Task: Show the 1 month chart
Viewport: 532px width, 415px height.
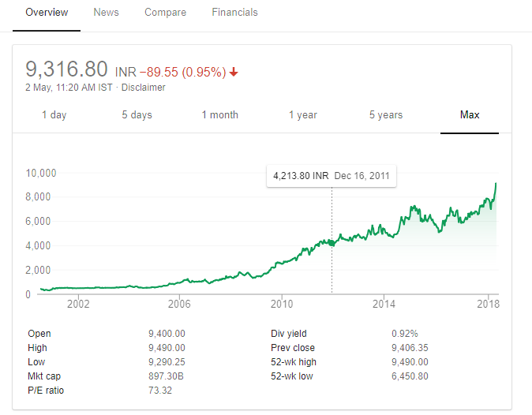Action: coord(219,115)
